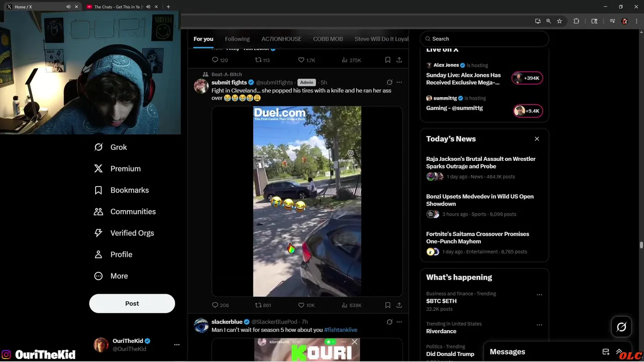Open the browser extensions puzzle icon
The height and width of the screenshot is (362, 644).
577,21
